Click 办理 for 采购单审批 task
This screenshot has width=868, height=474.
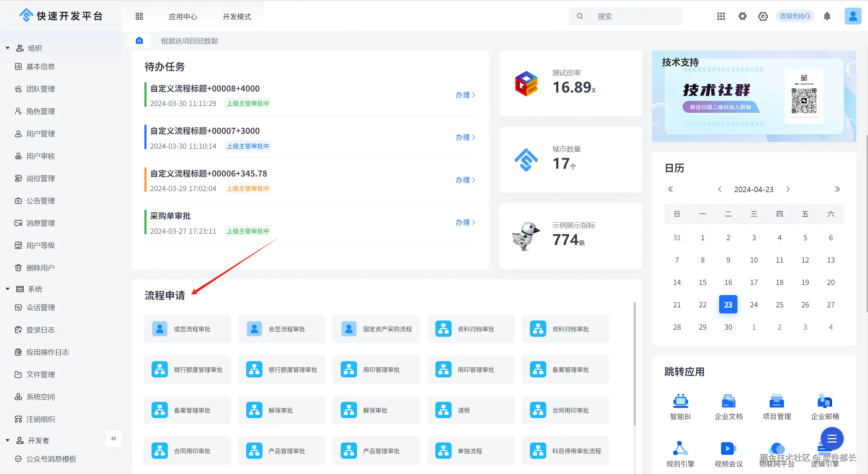coord(465,222)
